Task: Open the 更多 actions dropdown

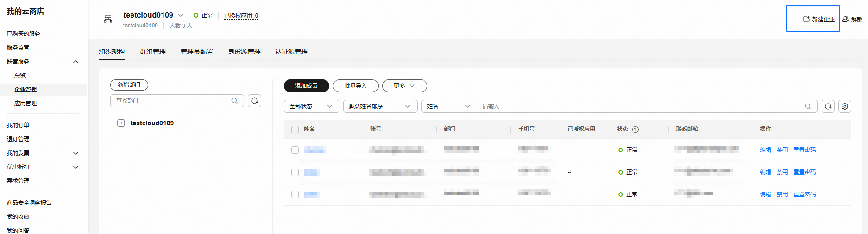Action: [x=405, y=86]
